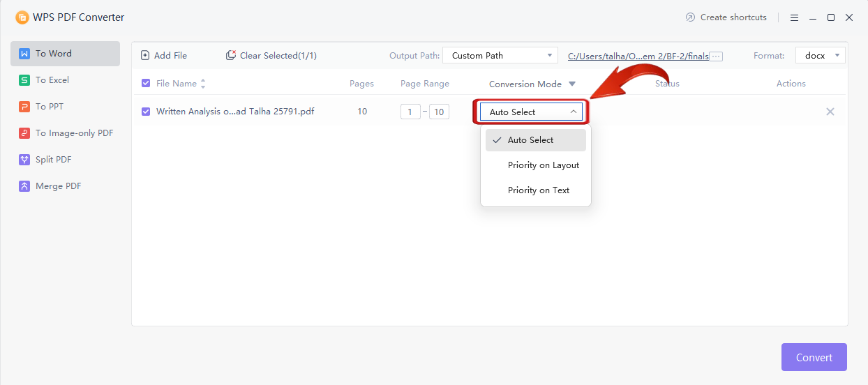Switch to the To PPT tab

pyautogui.click(x=66, y=107)
